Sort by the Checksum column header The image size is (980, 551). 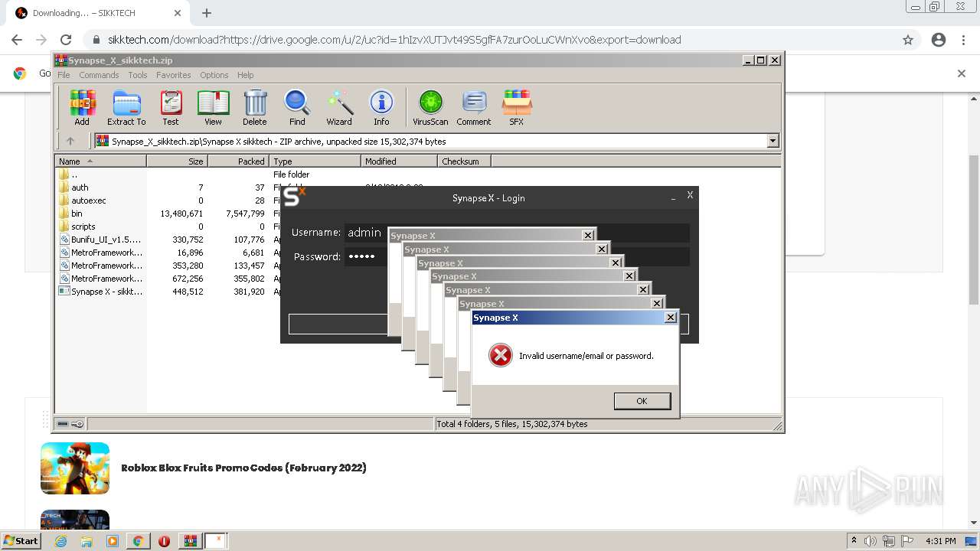click(464, 161)
